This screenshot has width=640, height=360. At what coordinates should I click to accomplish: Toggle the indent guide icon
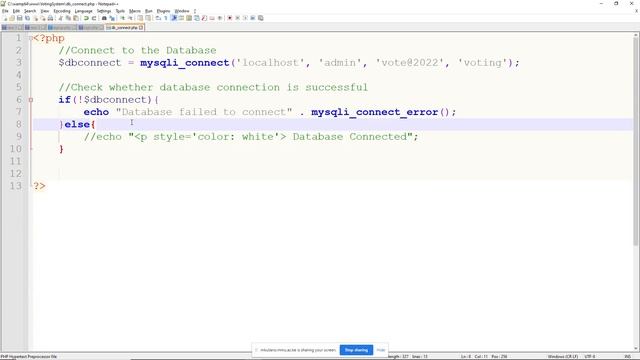click(x=174, y=18)
